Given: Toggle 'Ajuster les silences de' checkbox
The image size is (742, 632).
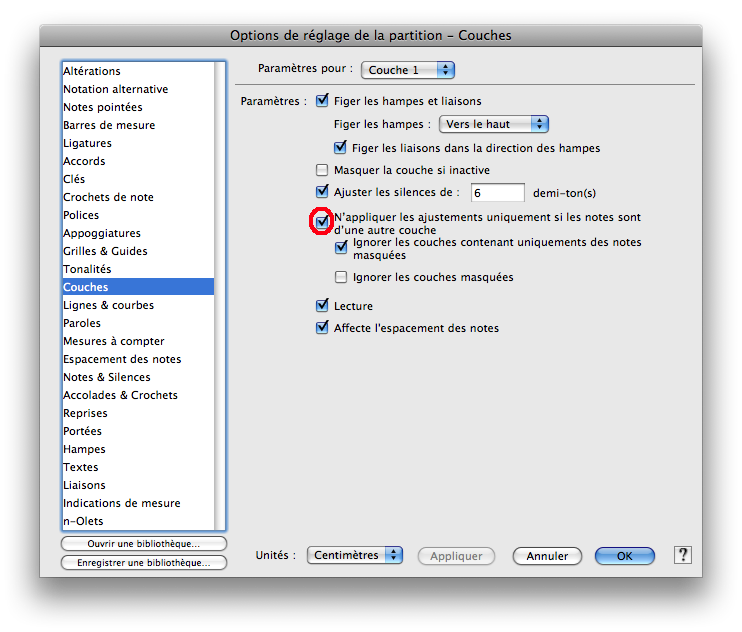Looking at the screenshot, I should pos(322,191).
